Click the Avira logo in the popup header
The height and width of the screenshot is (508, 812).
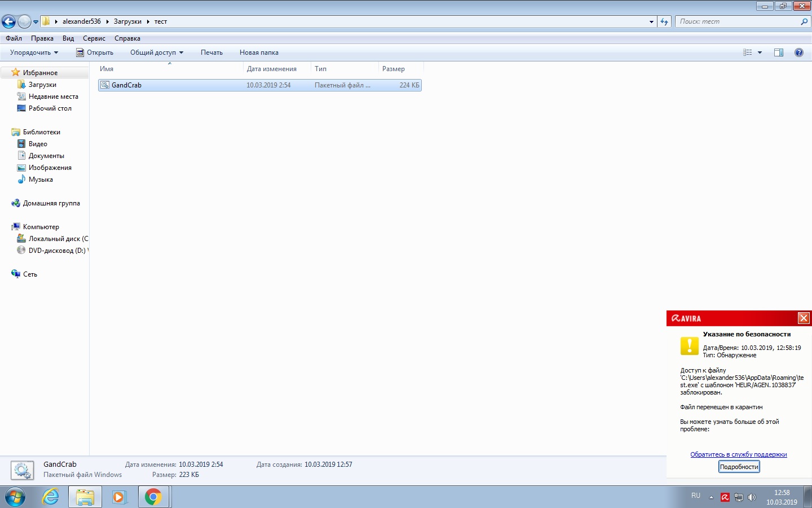tap(686, 318)
